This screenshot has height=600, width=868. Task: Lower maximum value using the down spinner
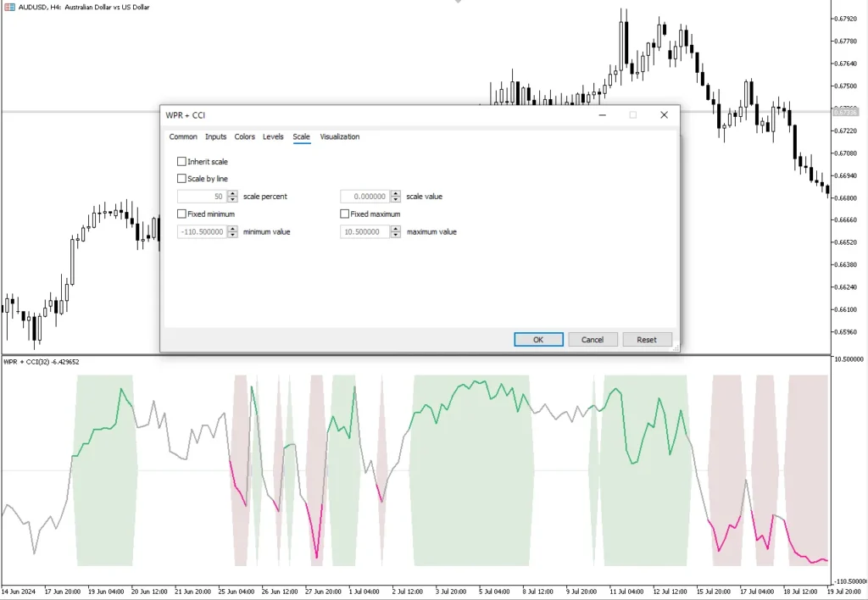[x=396, y=234]
